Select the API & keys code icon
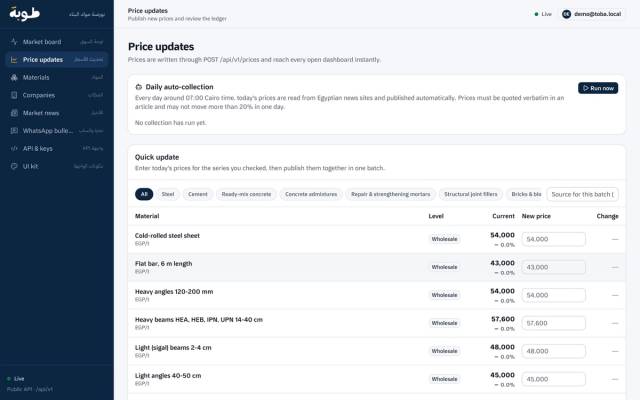Screen dimensions: 640x400 point(14,149)
